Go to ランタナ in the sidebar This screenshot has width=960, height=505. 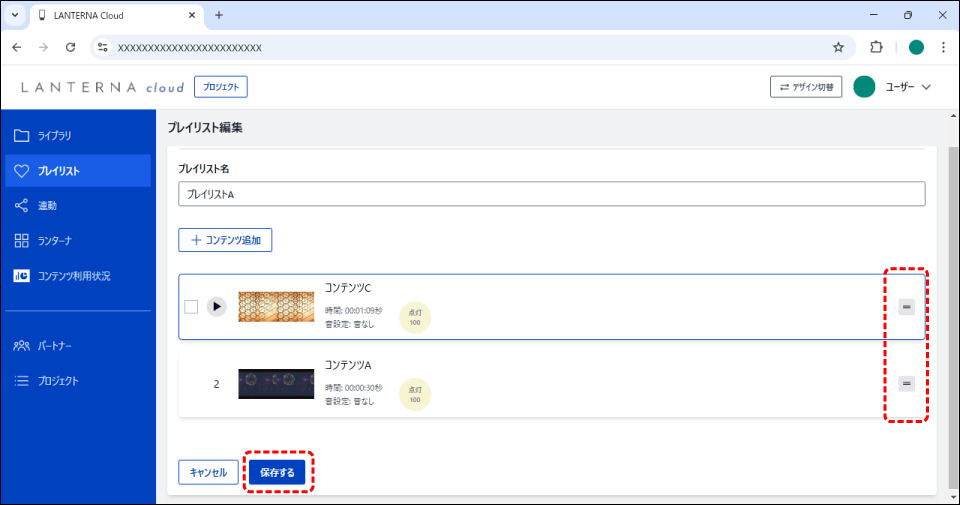[55, 241]
